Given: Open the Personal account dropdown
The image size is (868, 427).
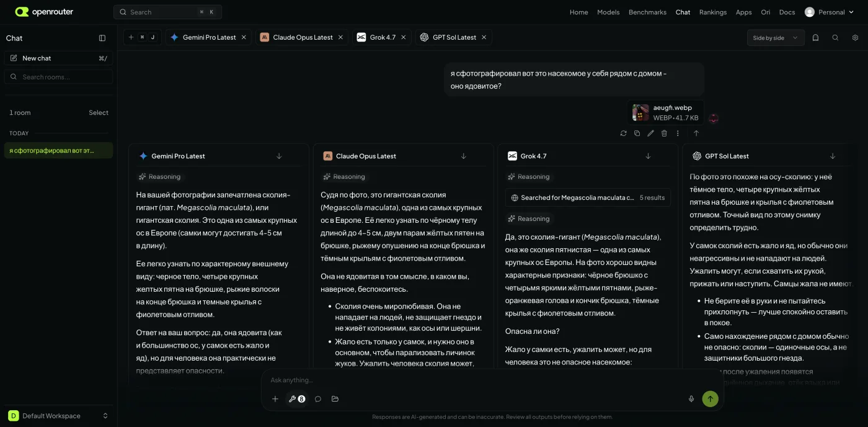Looking at the screenshot, I should (x=828, y=12).
